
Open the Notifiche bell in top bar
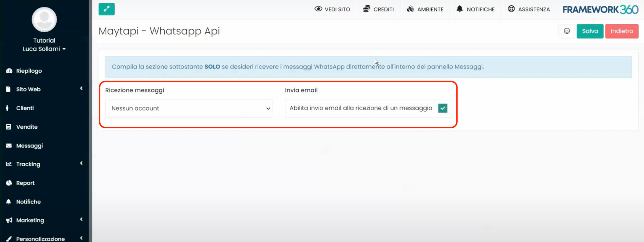coord(460,9)
